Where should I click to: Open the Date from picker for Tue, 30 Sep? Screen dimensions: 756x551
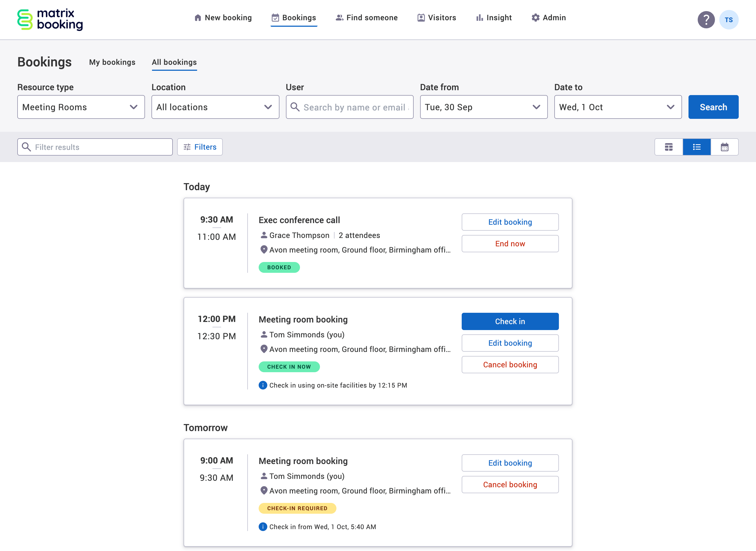[x=484, y=107]
